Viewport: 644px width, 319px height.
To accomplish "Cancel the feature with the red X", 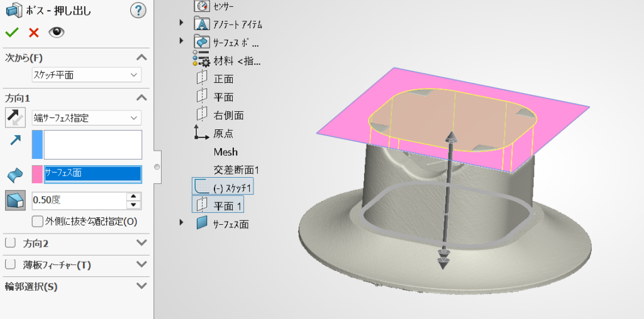I will [x=33, y=33].
